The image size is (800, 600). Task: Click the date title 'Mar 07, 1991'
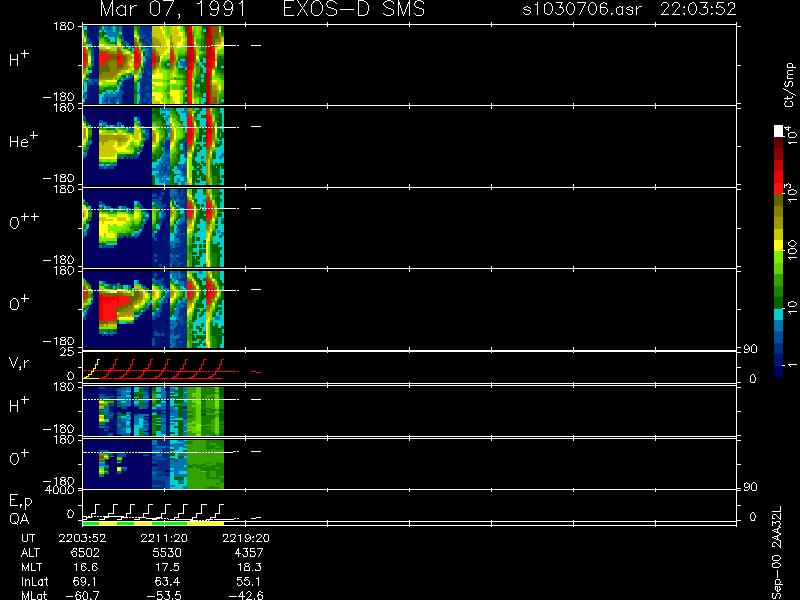point(172,9)
